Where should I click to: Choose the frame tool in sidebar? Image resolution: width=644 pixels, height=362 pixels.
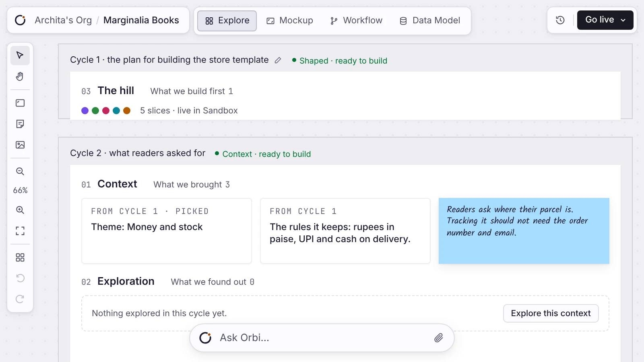coord(20,103)
